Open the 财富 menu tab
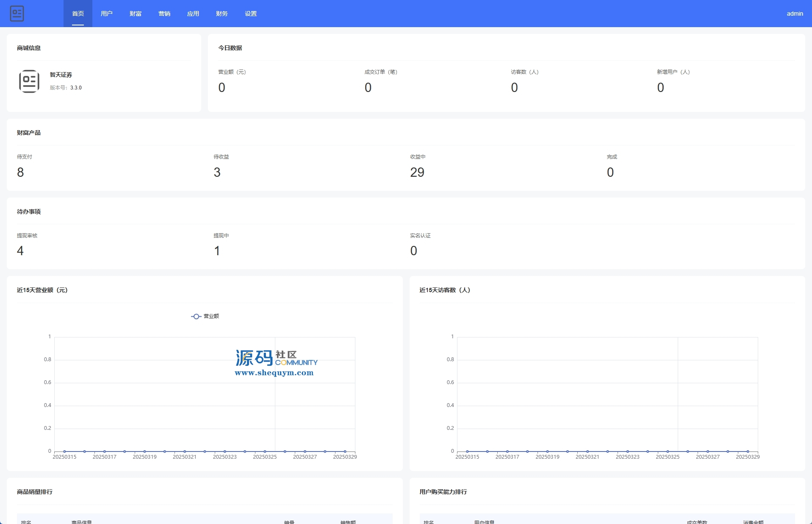Screen dimensions: 812x524 (x=136, y=14)
